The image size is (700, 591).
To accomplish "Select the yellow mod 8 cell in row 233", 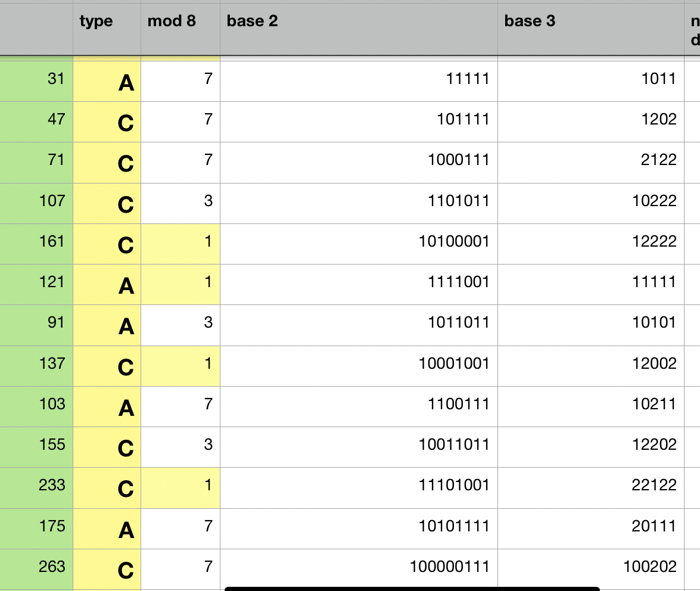I will 180,487.
